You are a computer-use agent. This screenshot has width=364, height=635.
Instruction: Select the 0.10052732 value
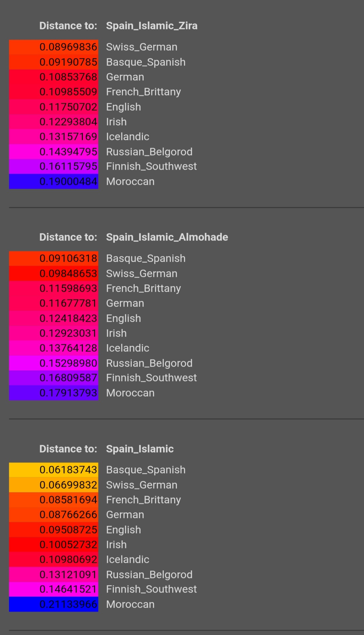pos(54,545)
